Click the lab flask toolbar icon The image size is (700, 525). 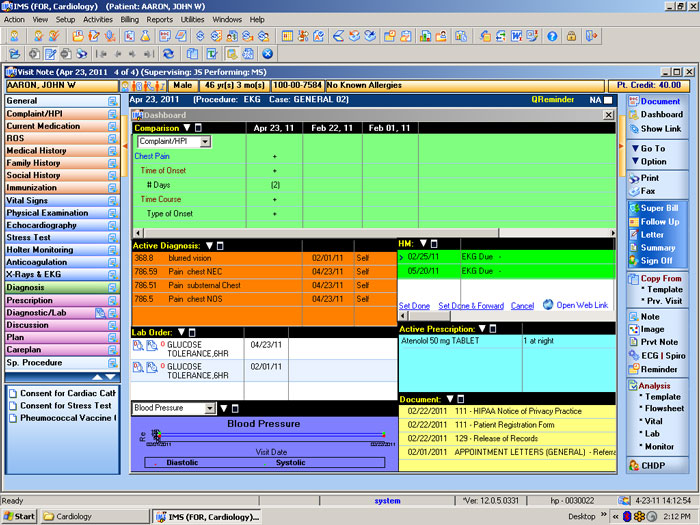(x=145, y=36)
